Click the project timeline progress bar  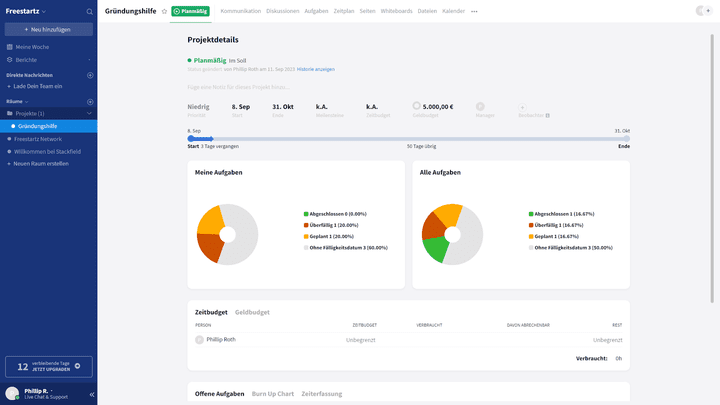[x=408, y=138]
